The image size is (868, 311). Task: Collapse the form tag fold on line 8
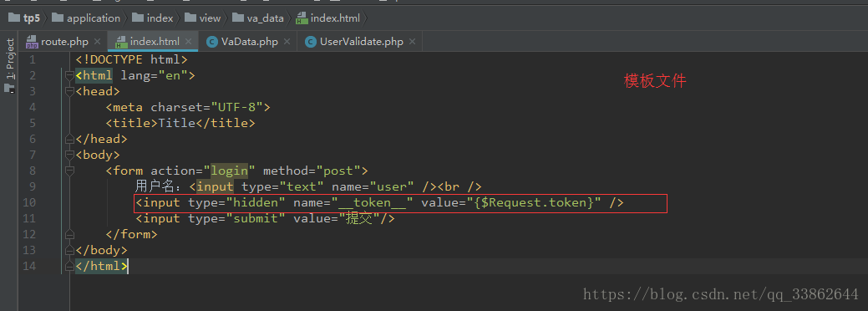tap(69, 171)
